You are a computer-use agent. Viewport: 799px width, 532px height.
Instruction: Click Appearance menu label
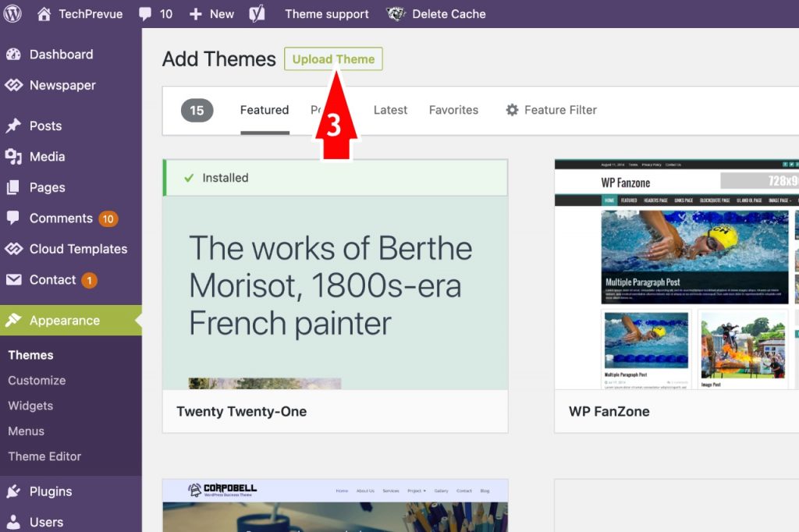[x=65, y=321]
